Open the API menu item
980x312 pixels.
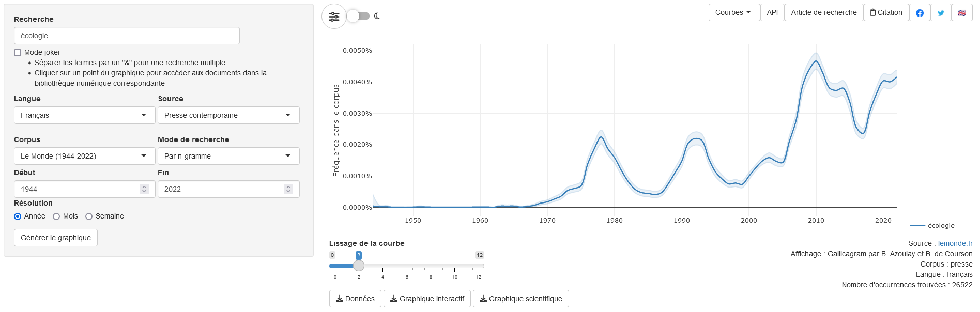[x=772, y=13]
